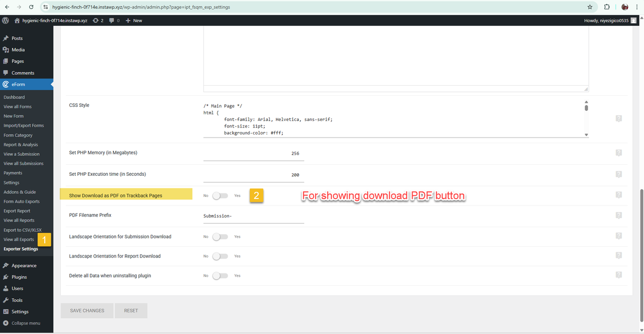Screen dimensions: 644x334
Task: Click the WordPress logo in admin bar
Action: point(6,20)
